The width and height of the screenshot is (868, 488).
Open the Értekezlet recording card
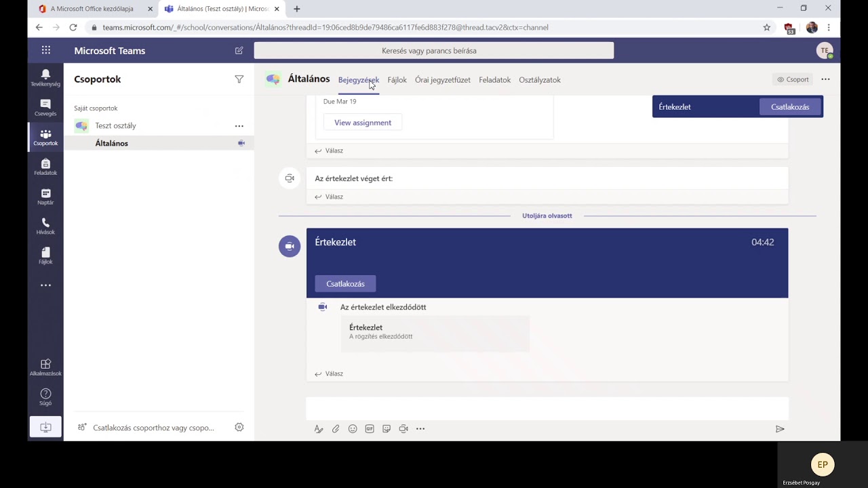pyautogui.click(x=435, y=333)
